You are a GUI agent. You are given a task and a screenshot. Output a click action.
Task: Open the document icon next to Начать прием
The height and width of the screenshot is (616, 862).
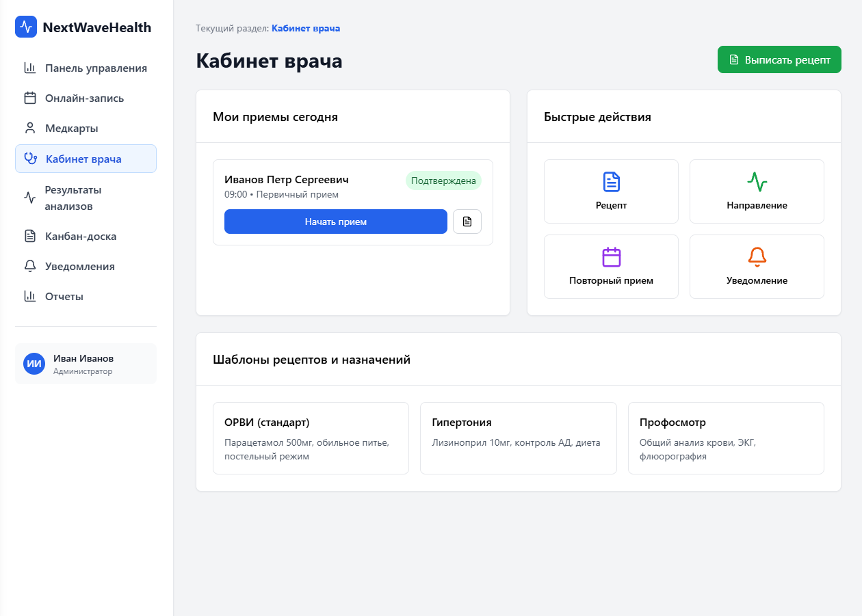[x=467, y=221]
